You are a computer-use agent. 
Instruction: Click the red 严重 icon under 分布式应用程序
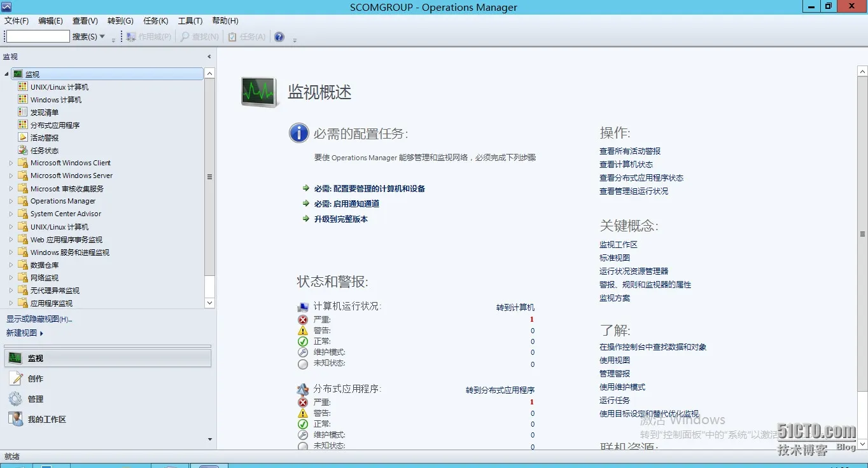point(303,403)
